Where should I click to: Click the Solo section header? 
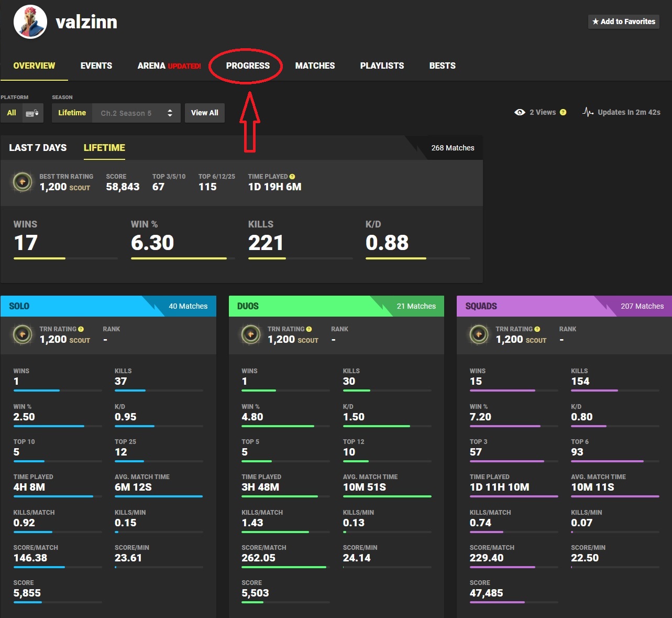click(108, 306)
